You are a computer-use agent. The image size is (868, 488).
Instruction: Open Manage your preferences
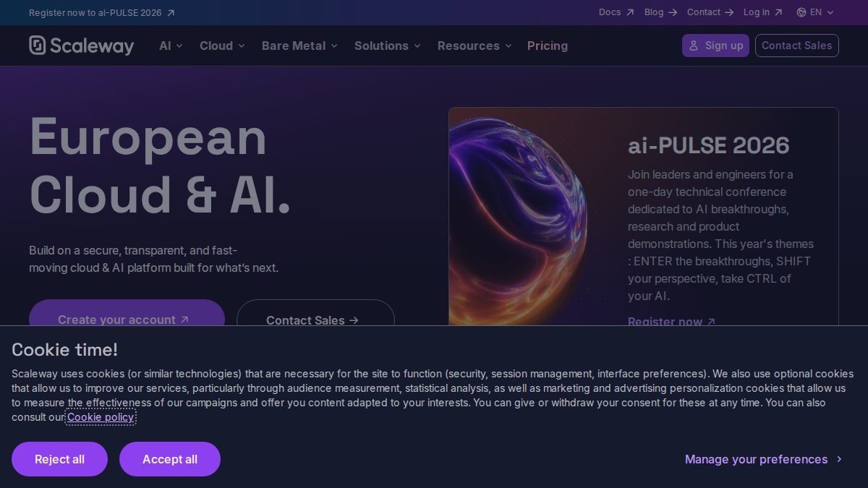tap(764, 459)
